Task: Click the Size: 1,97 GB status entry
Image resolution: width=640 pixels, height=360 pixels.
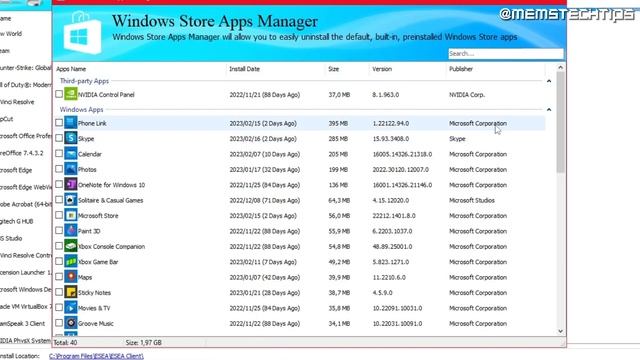Action: pos(144,342)
